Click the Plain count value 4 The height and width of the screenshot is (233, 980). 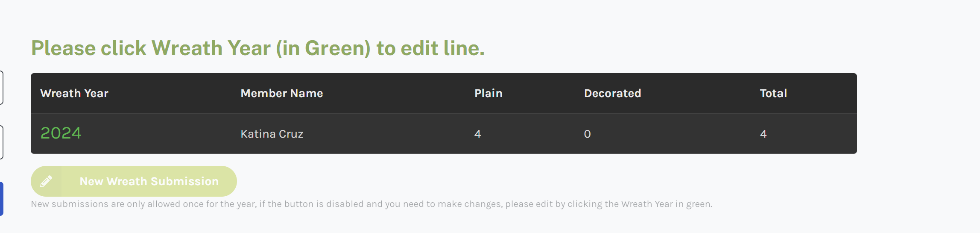tap(478, 134)
